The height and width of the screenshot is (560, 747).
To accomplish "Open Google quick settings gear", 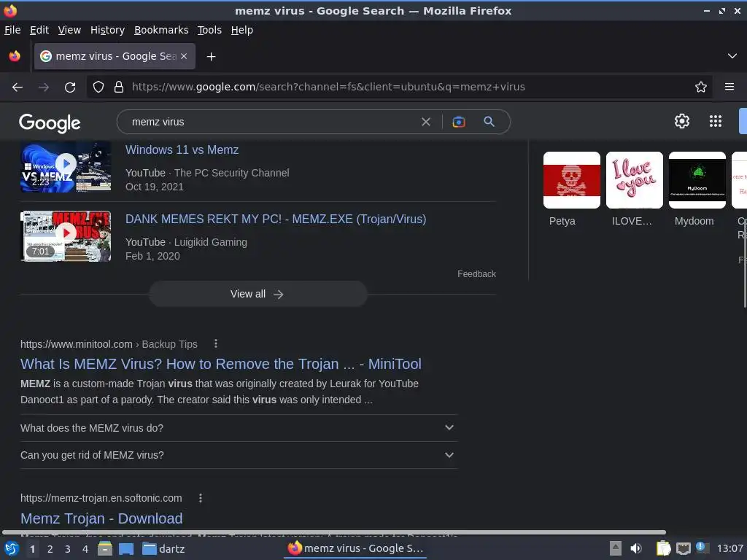I will pyautogui.click(x=682, y=121).
